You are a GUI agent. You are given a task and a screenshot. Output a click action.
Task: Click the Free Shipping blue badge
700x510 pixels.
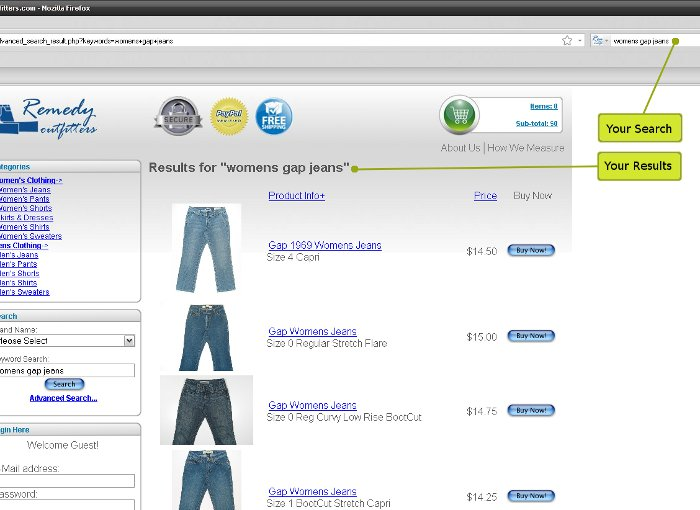point(274,116)
